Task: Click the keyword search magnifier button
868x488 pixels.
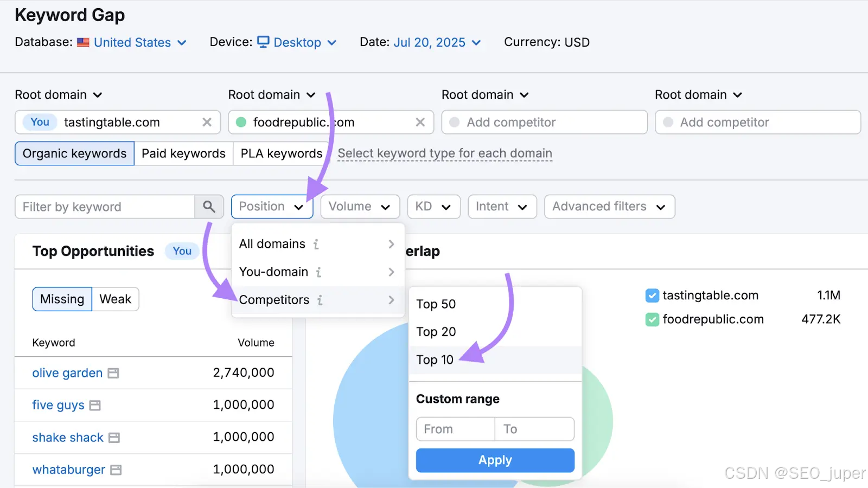Action: pyautogui.click(x=209, y=207)
